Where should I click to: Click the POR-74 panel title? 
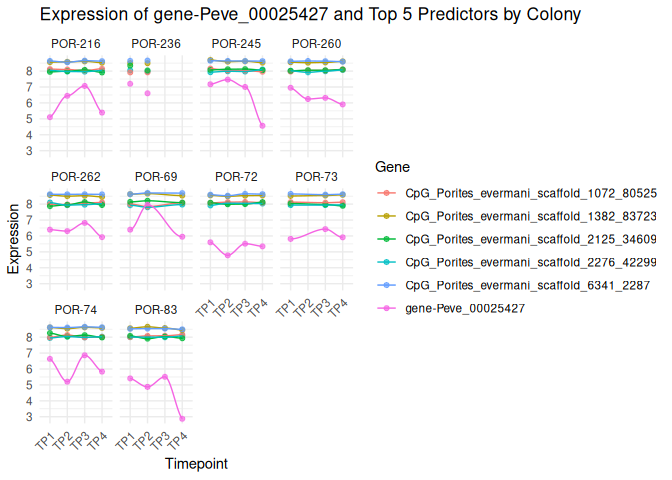pos(73,310)
